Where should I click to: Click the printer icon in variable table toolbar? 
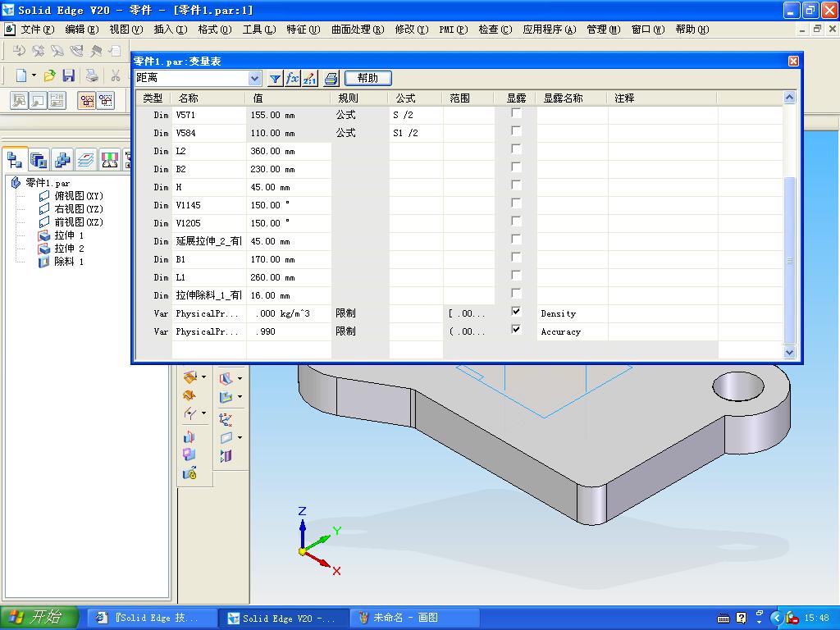click(x=331, y=79)
